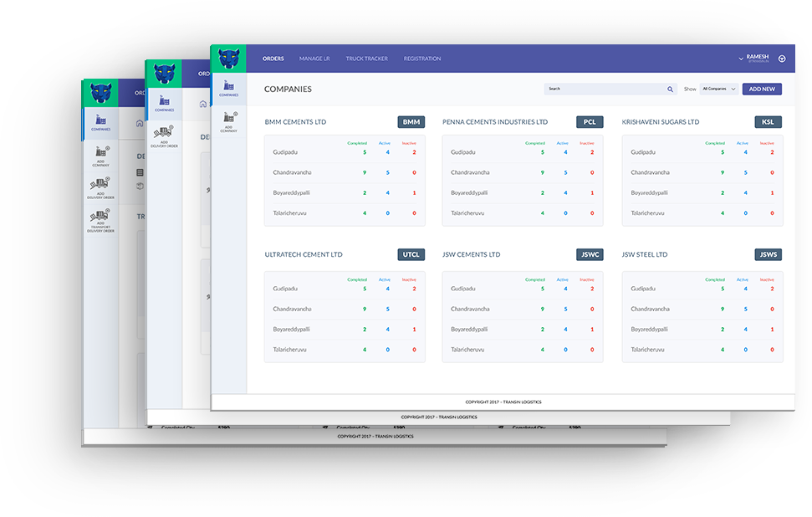812x517 pixels.
Task: Click Gudipadu in the Penna Cements card
Action: 463,152
